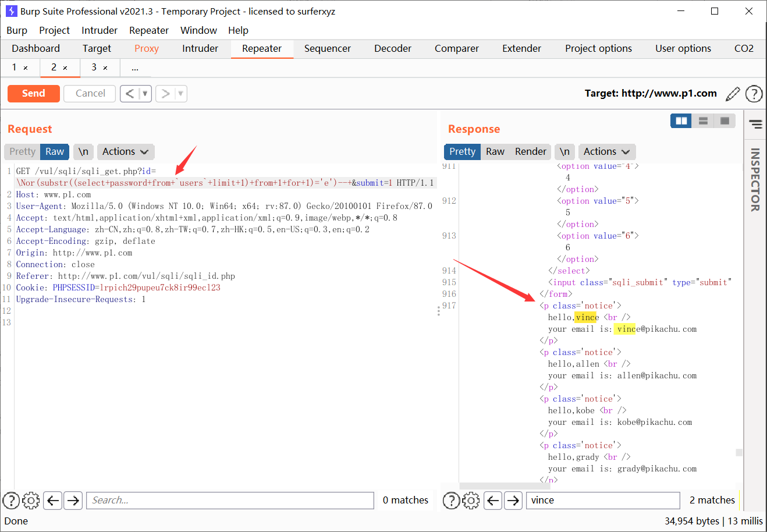Open Actions dropdown in Response pane

tap(606, 151)
